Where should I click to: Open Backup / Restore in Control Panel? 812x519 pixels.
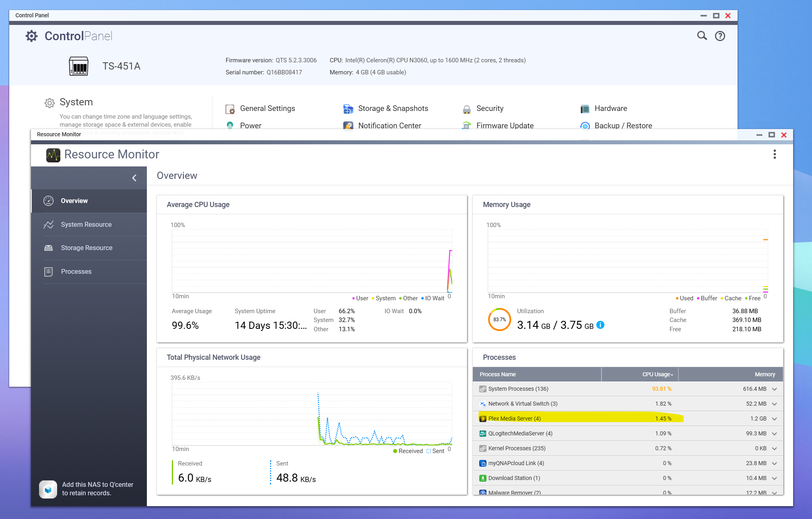point(623,126)
